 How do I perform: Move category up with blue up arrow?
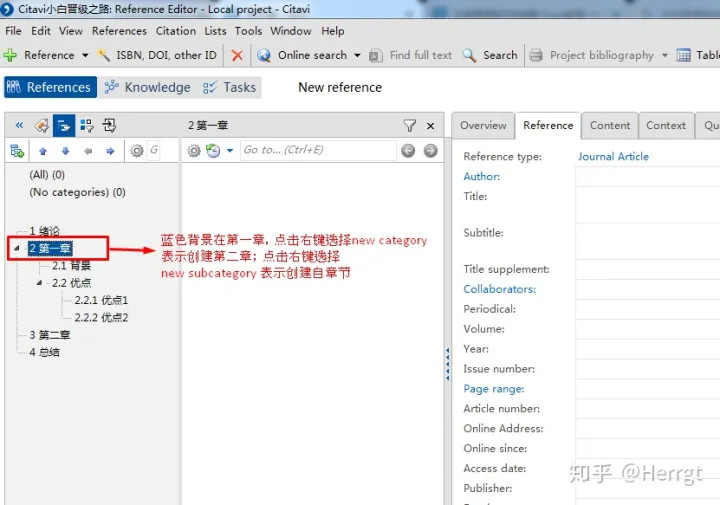point(43,151)
